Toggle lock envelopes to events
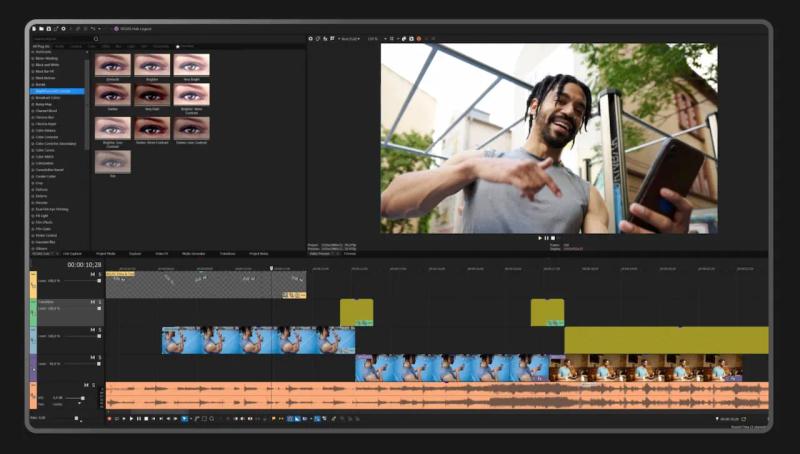Image resolution: width=800 pixels, height=454 pixels. pyautogui.click(x=317, y=418)
